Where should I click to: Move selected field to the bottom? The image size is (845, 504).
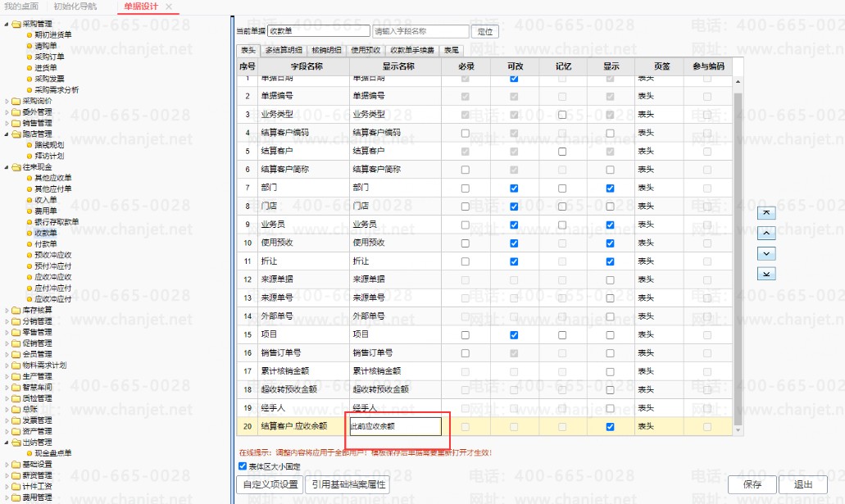click(766, 274)
